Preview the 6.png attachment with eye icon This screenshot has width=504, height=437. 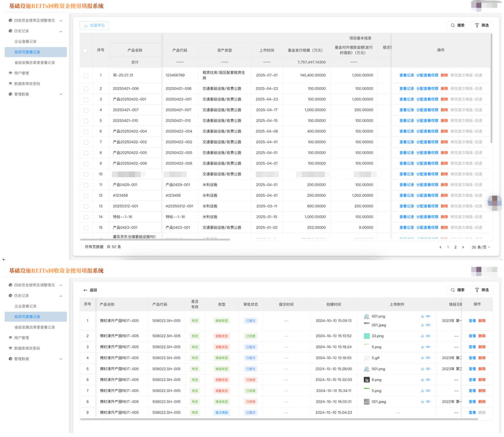(x=428, y=380)
